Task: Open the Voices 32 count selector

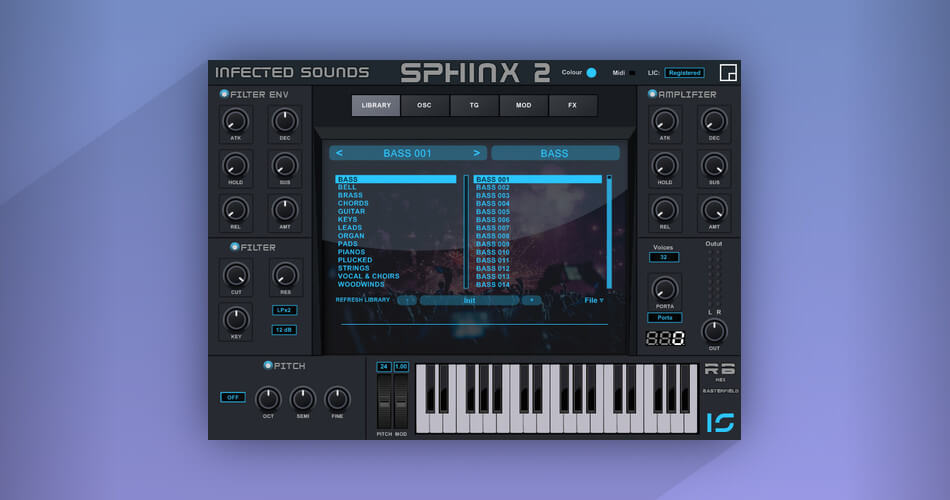Action: point(664,257)
